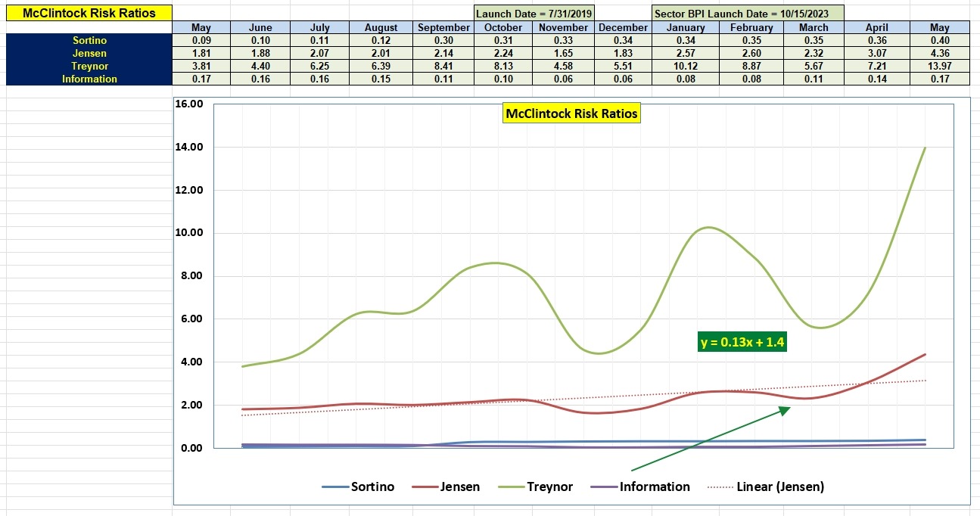Image resolution: width=980 pixels, height=516 pixels.
Task: Select the Jensen value 2.24 under October
Action: (x=502, y=53)
